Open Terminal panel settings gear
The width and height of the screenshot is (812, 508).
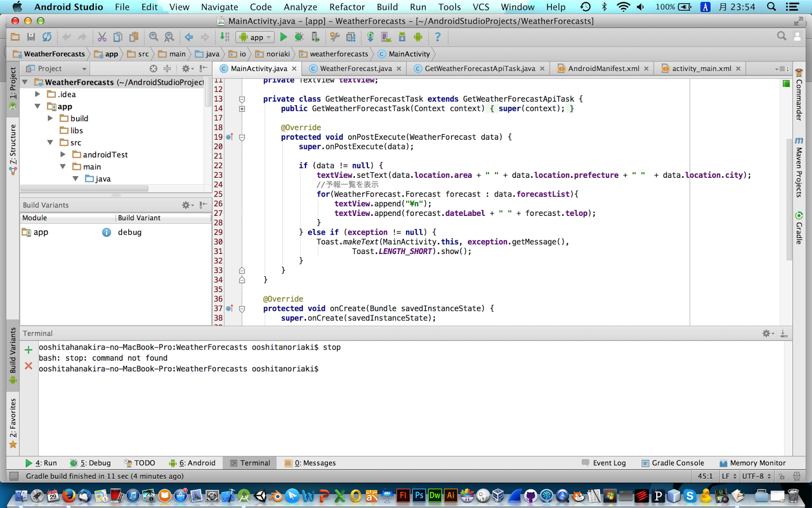click(768, 333)
